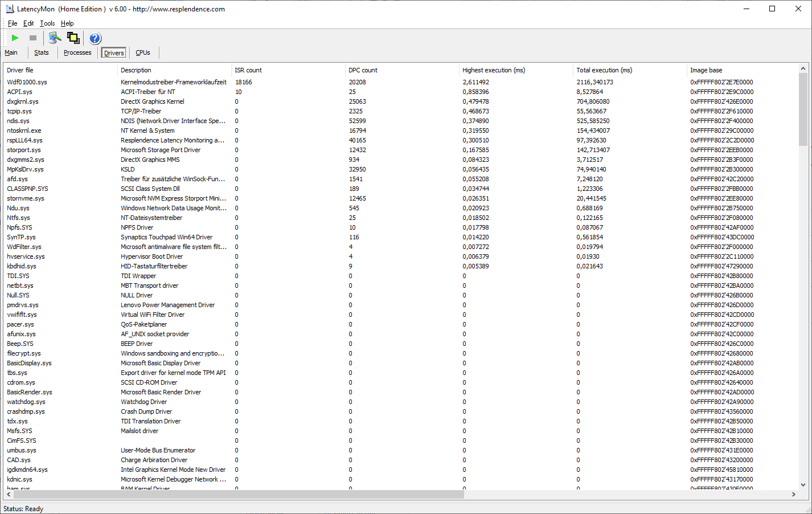
Task: Click the vertical scrollbar thumb
Action: click(803, 110)
